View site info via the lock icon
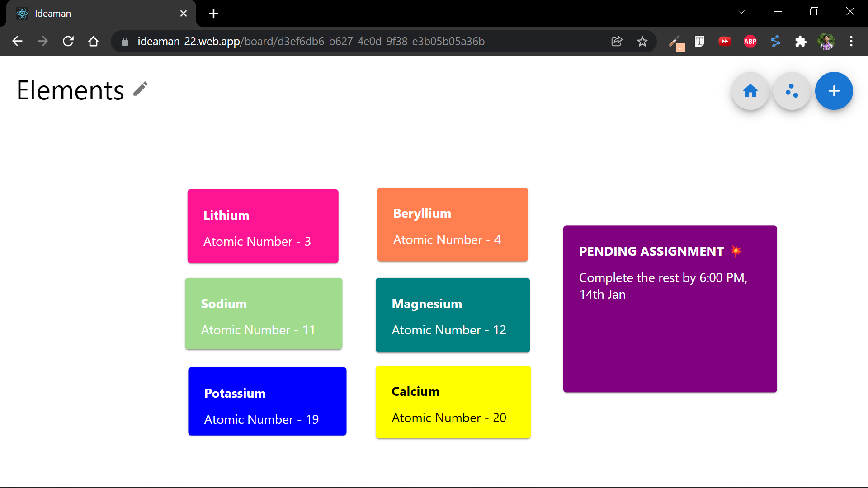This screenshot has width=868, height=488. [125, 42]
